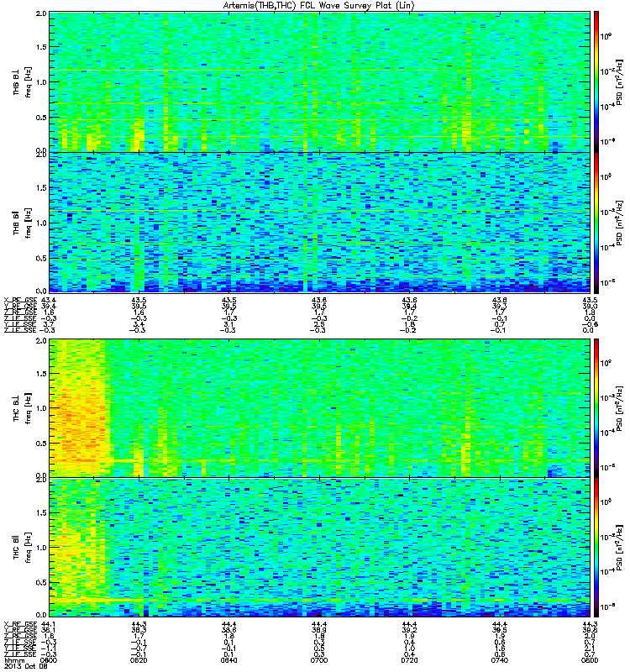The image size is (630, 672).
Task: Select the color bar beside the THB B⊥ panel
Action: coord(596,81)
